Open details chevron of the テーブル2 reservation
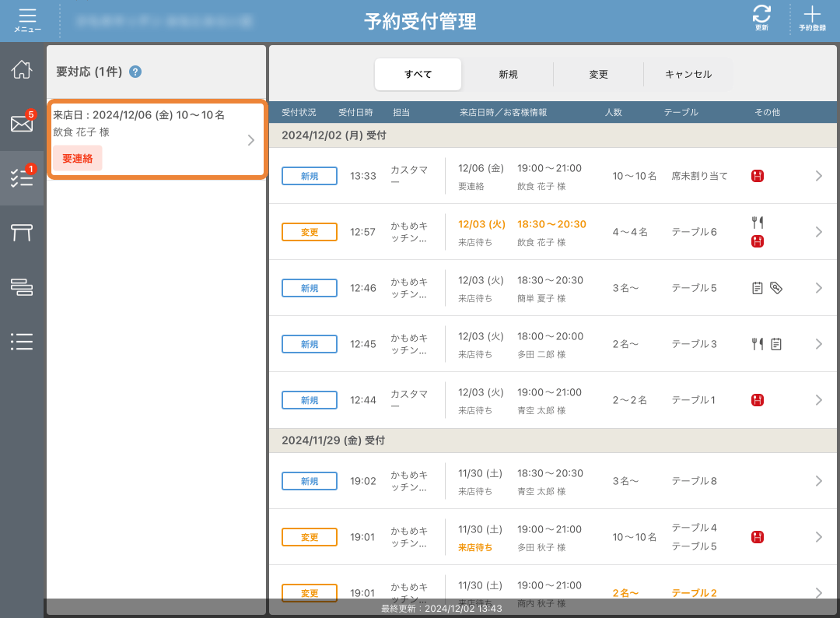Screen dimensions: 840x618 (x=818, y=593)
